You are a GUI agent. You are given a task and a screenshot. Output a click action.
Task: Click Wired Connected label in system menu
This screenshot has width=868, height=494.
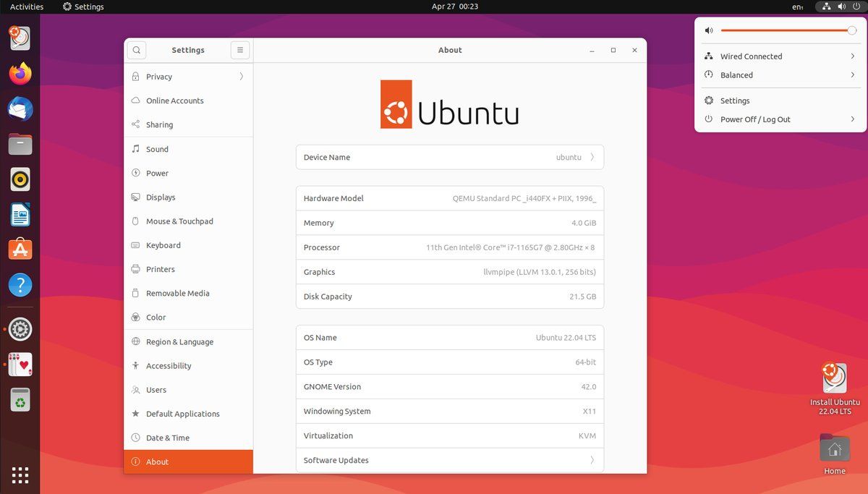(x=751, y=56)
